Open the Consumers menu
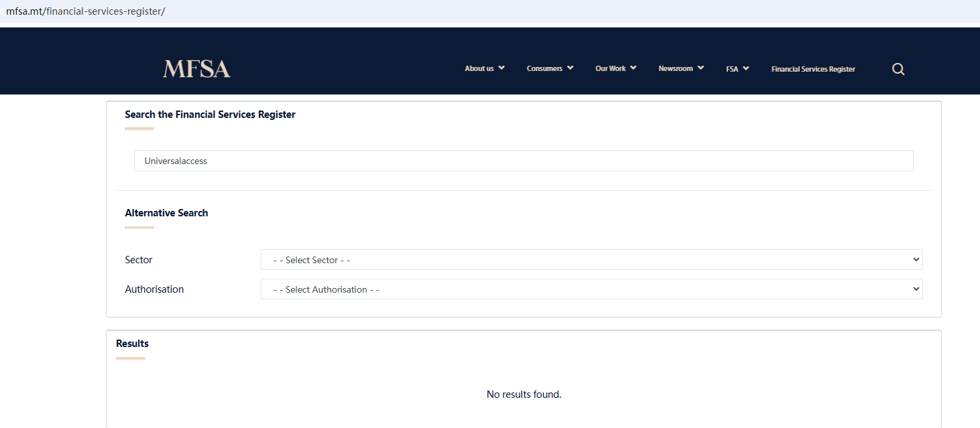 (544, 69)
